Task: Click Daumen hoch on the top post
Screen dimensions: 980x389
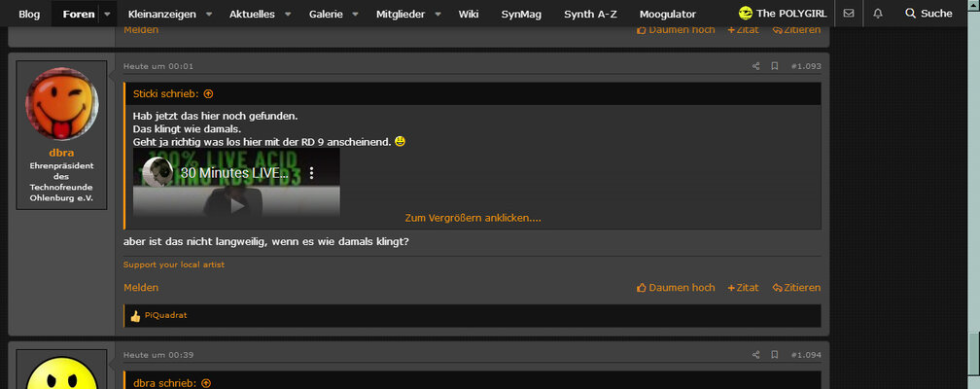Action: [676, 30]
